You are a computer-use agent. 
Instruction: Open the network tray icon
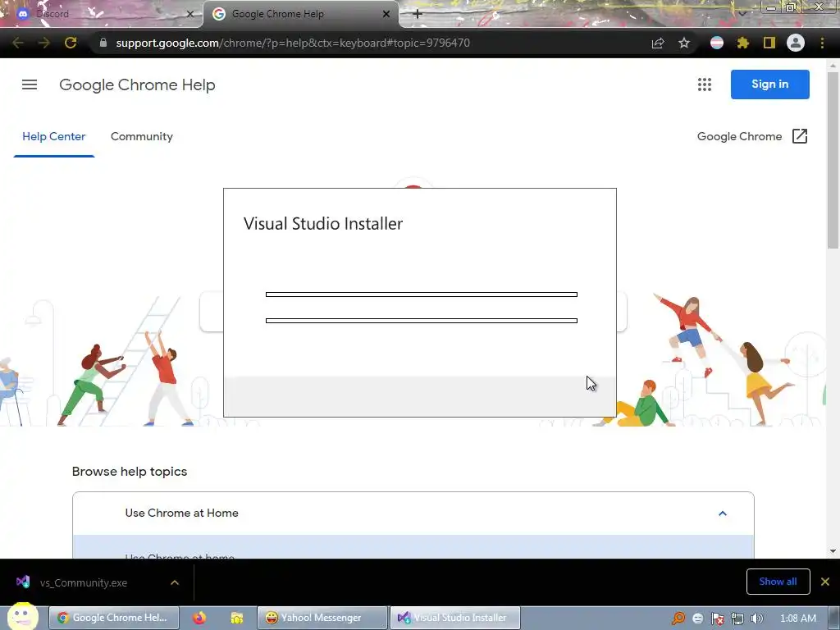737,619
